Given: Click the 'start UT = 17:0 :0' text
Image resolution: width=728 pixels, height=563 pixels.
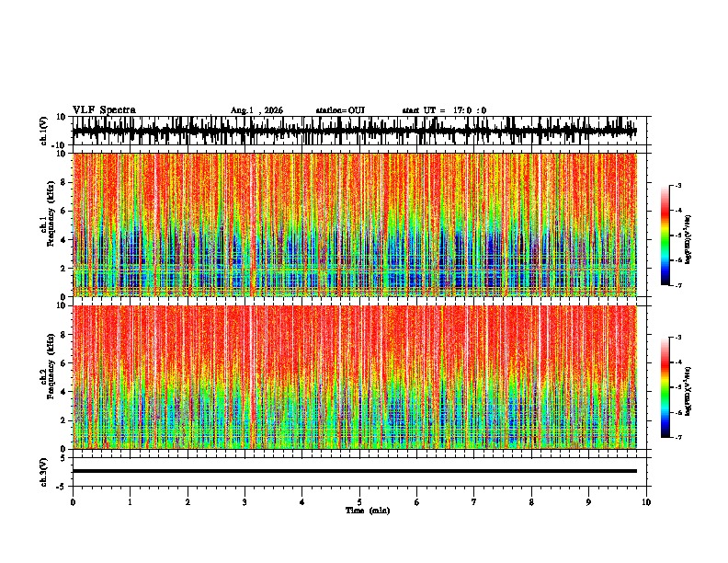Looking at the screenshot, I should coord(444,110).
